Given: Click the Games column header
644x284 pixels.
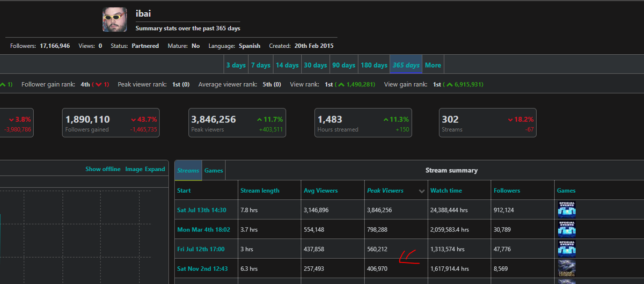Looking at the screenshot, I should coord(566,191).
